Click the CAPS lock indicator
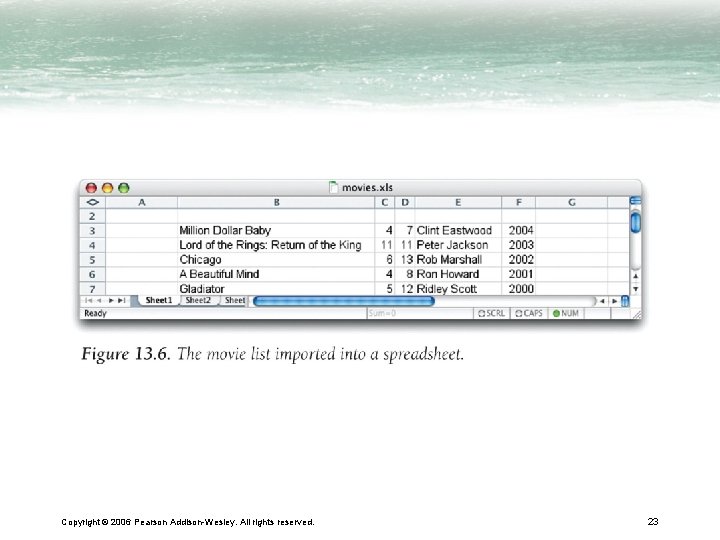The width and height of the screenshot is (720, 540). point(529,313)
